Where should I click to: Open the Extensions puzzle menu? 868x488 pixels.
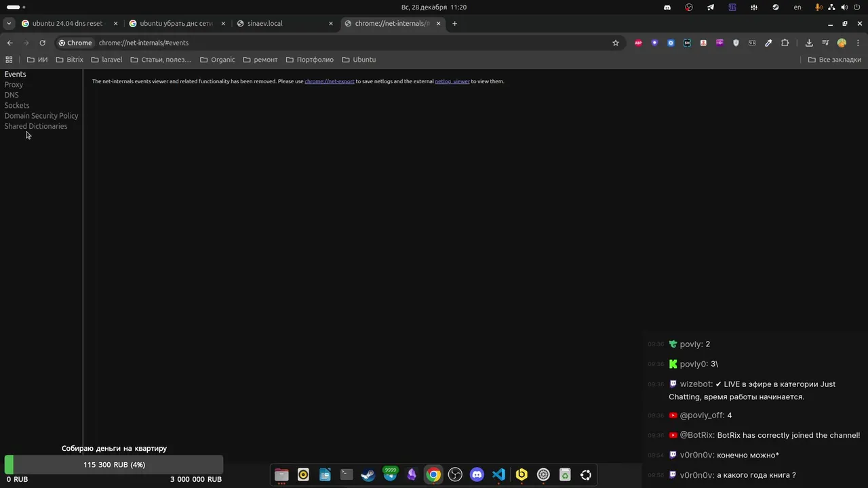tap(785, 43)
